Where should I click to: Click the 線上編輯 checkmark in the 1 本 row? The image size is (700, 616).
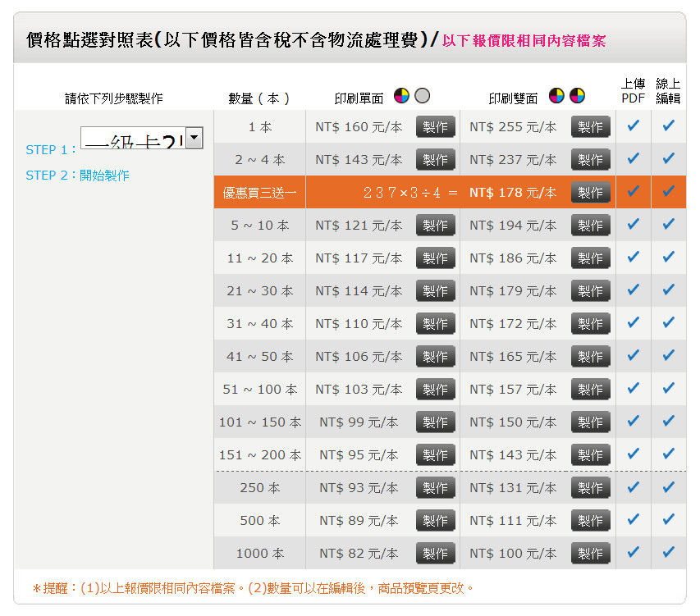click(x=668, y=127)
